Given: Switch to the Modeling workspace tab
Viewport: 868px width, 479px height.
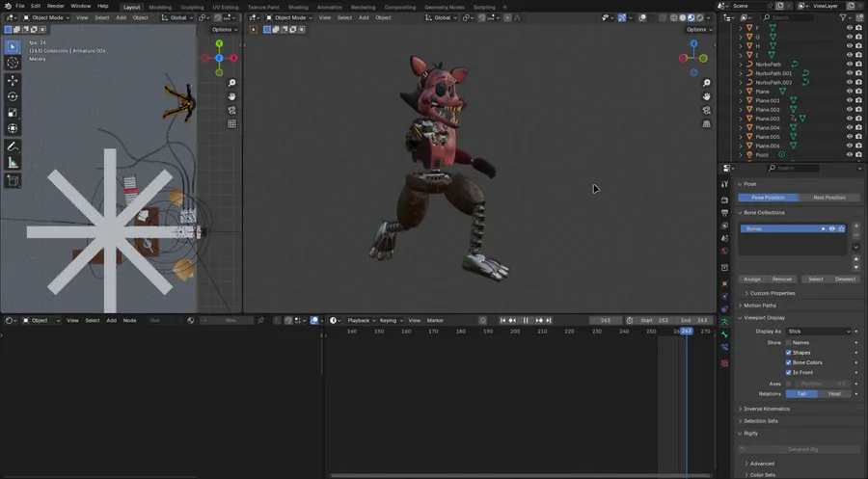Looking at the screenshot, I should click(x=160, y=7).
